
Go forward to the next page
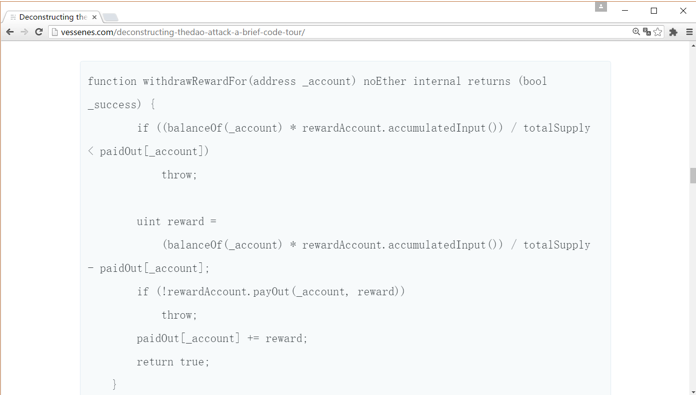coord(24,32)
